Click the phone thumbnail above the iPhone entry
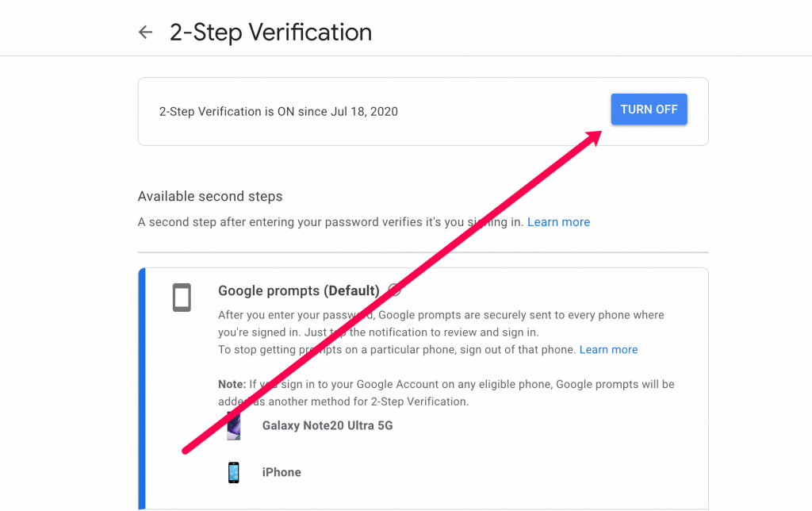This screenshot has width=812, height=511. pos(234,425)
